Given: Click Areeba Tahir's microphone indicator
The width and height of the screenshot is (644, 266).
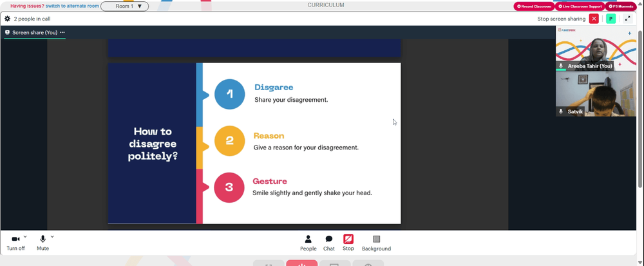Looking at the screenshot, I should 561,66.
